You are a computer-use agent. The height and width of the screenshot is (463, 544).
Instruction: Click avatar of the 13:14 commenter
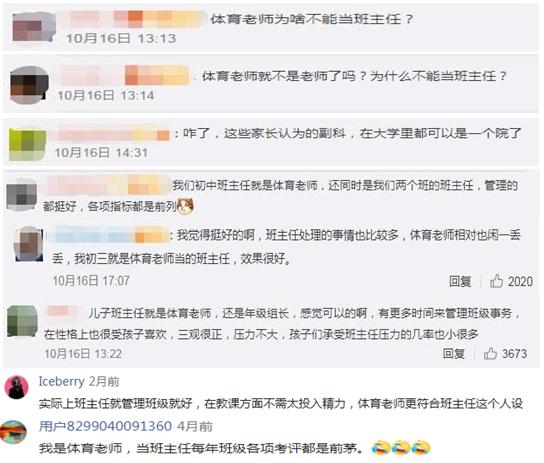(29, 85)
